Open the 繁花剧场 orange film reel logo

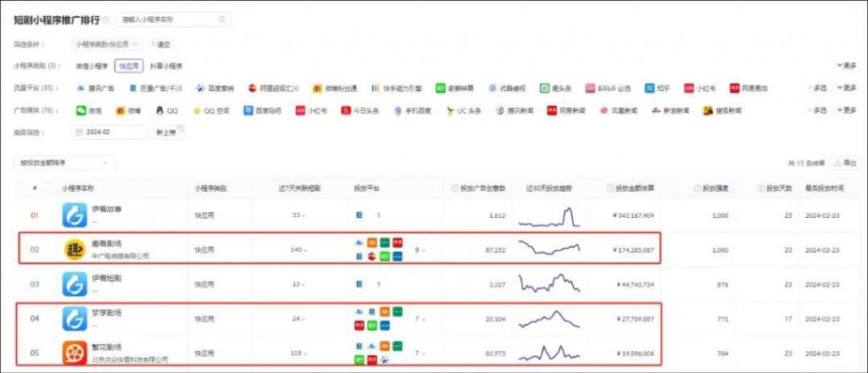[75, 354]
